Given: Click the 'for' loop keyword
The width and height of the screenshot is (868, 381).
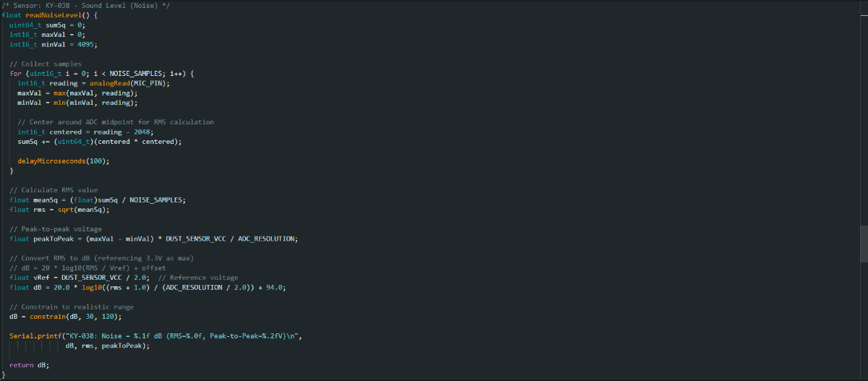Looking at the screenshot, I should [x=15, y=73].
